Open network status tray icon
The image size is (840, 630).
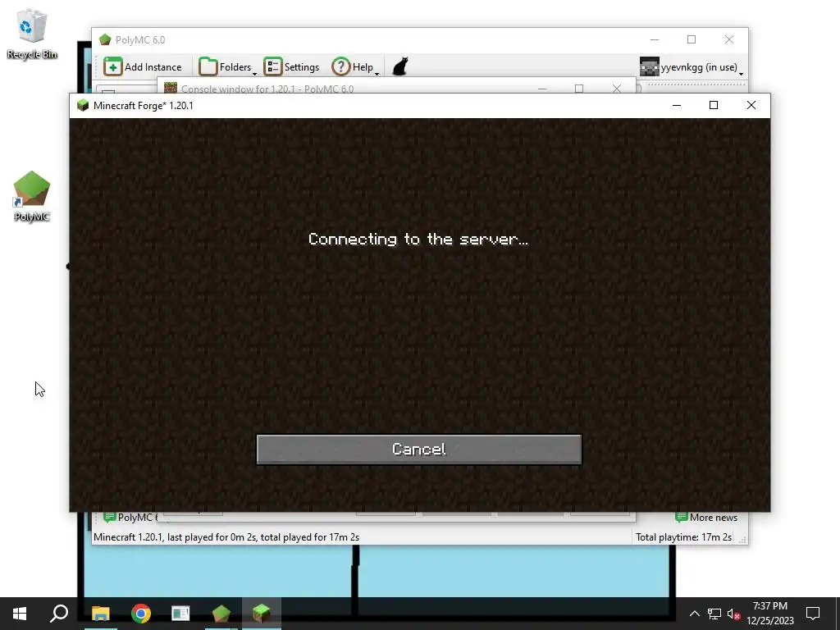pos(714,614)
